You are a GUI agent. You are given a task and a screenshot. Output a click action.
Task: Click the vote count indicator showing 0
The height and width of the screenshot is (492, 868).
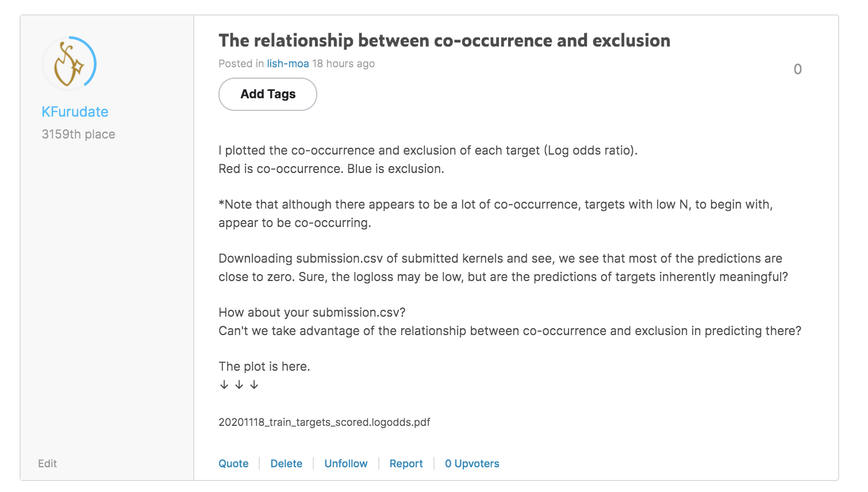[797, 69]
